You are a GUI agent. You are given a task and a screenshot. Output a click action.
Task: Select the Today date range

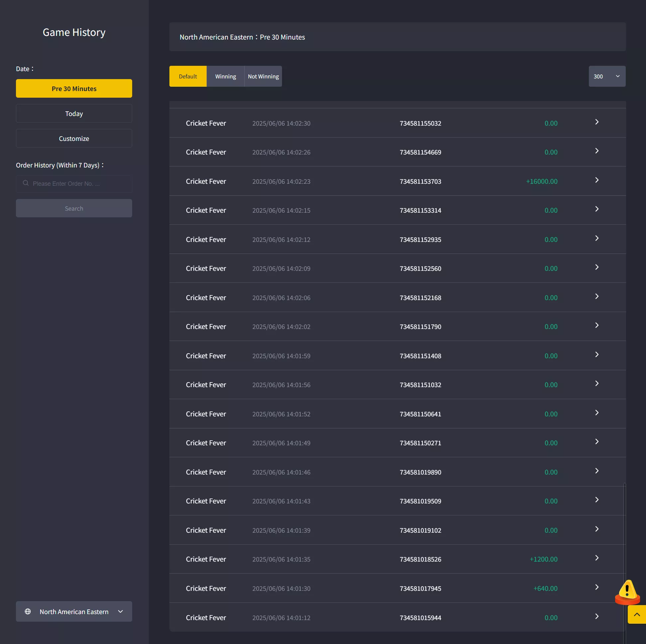(x=74, y=113)
